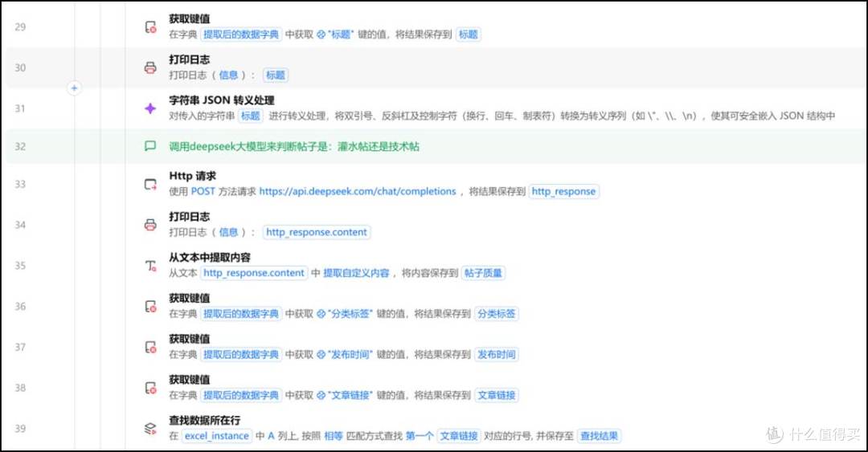Click the 标题 result variable in row 29
Screen dimensions: 868x452
(x=469, y=35)
